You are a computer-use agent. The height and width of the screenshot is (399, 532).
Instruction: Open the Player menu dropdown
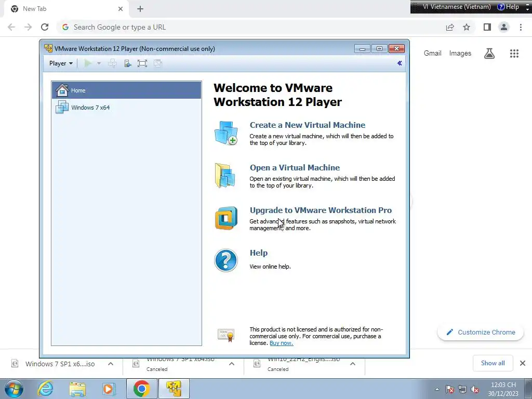pos(61,63)
